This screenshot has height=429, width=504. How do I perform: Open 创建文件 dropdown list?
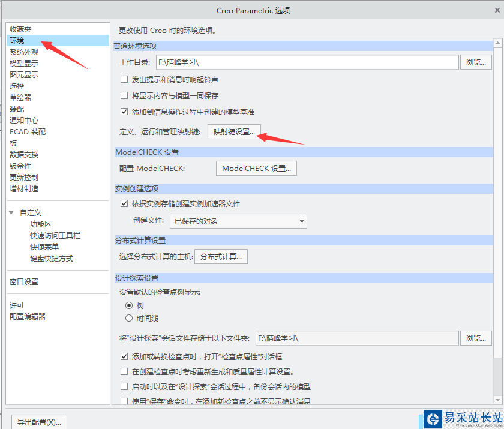(302, 221)
